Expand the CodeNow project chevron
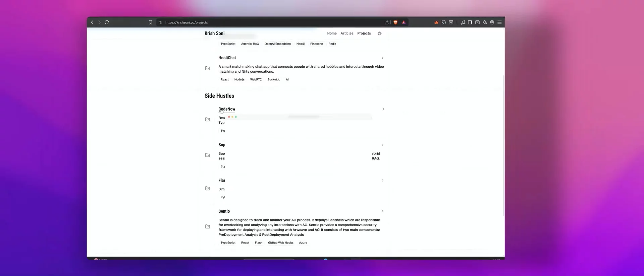This screenshot has height=276, width=644. pyautogui.click(x=383, y=109)
